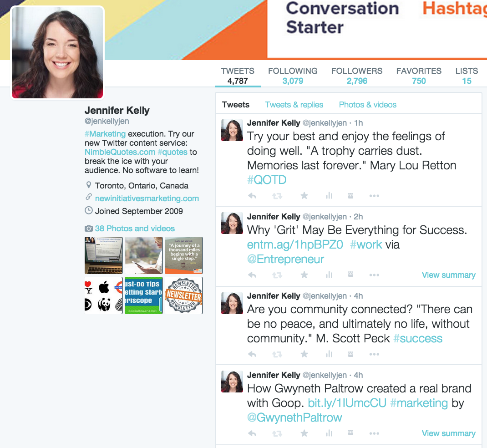Favorite the M. Scott Peck community tweet
487x448 pixels.
[304, 354]
